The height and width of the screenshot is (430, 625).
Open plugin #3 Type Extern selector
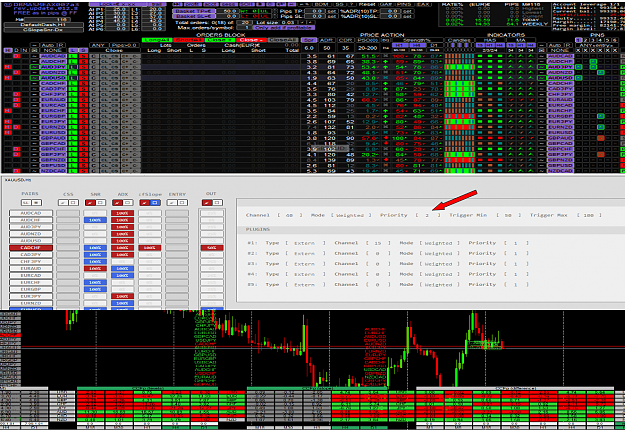click(x=305, y=264)
